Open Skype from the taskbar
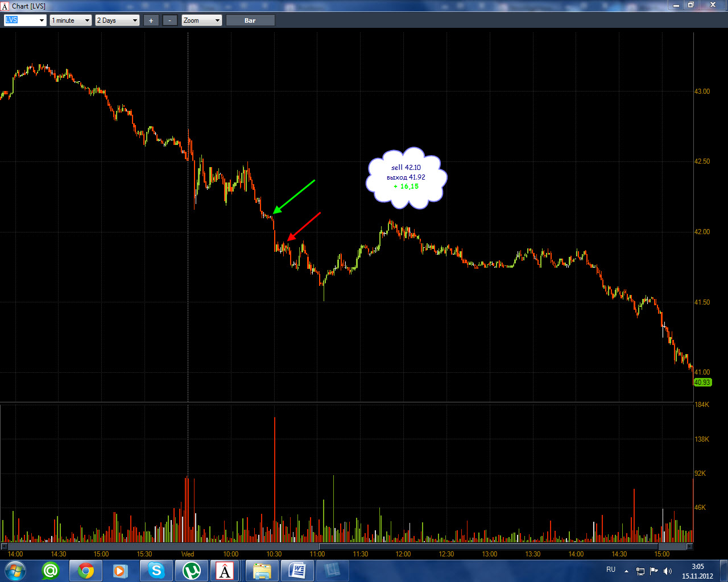The image size is (728, 582). (x=156, y=571)
